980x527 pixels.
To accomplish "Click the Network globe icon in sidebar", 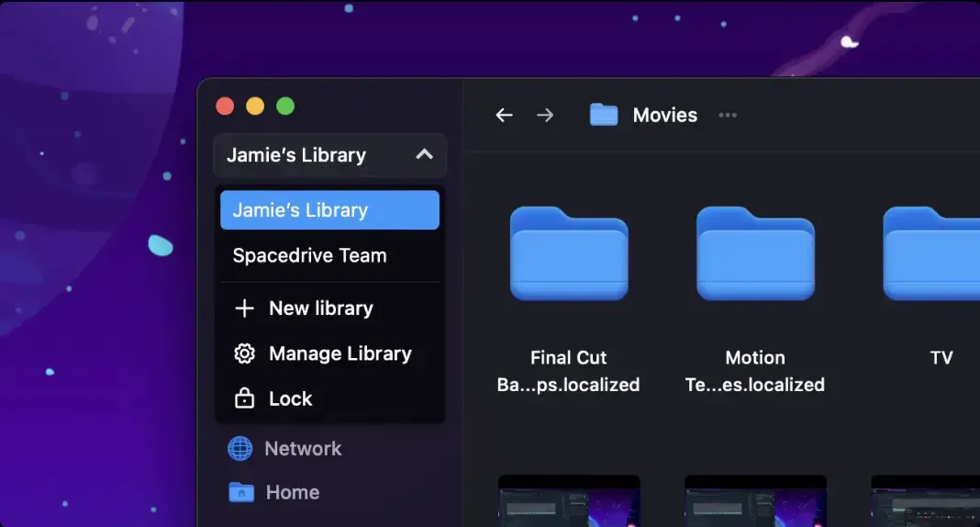I will pos(240,448).
